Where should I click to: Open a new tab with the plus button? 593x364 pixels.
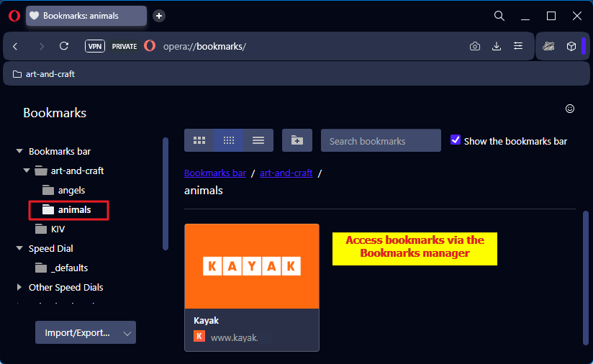point(159,16)
